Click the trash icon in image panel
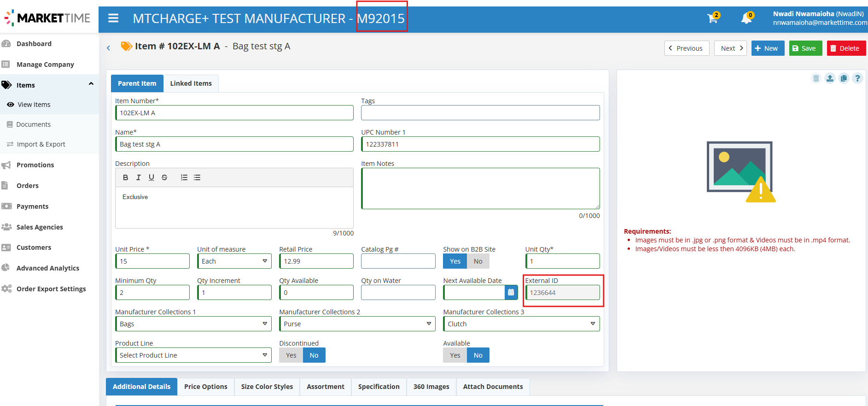868x406 pixels. coord(816,78)
